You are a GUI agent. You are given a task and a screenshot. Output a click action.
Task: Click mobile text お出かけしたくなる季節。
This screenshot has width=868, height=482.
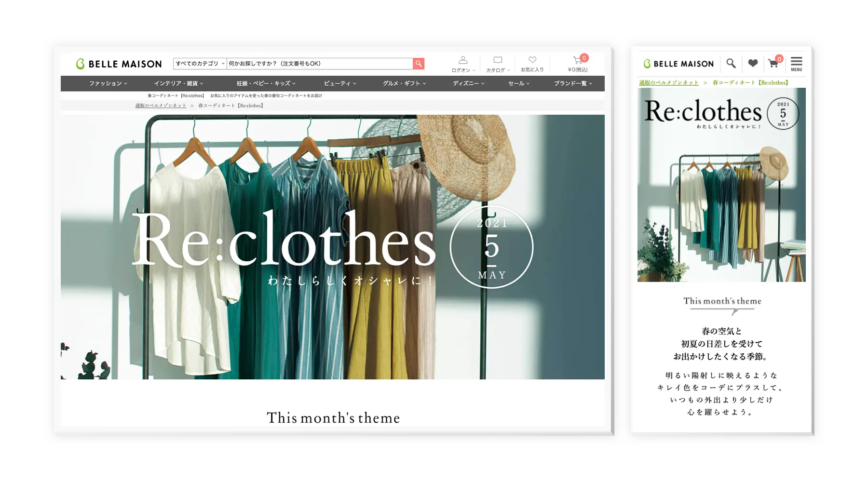pos(721,356)
